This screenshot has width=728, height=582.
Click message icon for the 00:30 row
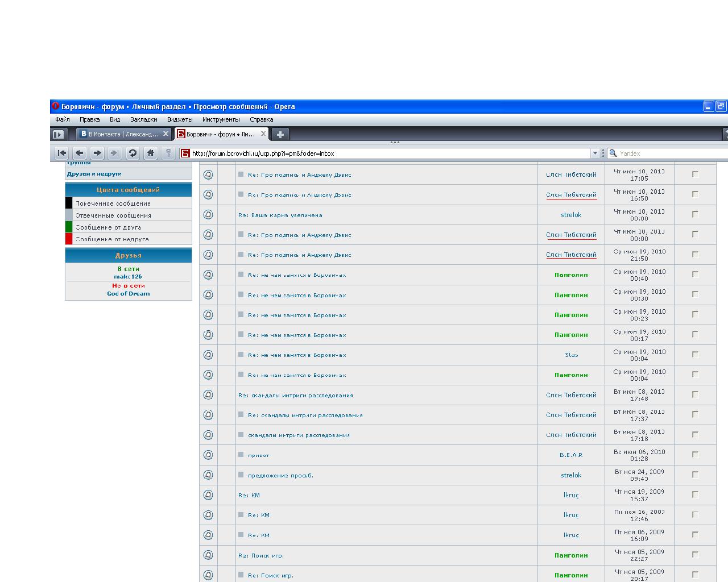click(208, 295)
